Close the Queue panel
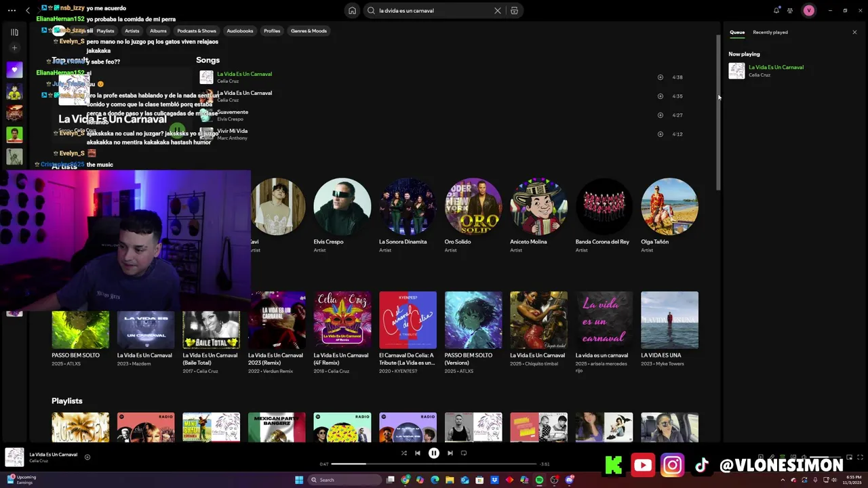The height and width of the screenshot is (488, 868). 854,32
